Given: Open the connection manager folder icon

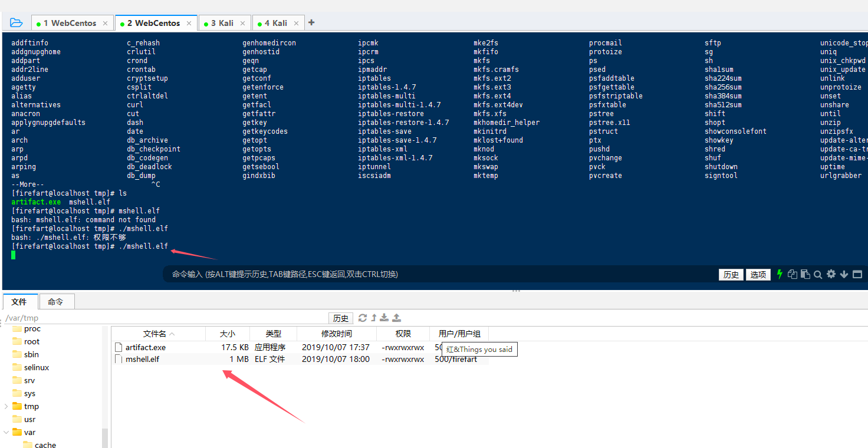Looking at the screenshot, I should pyautogui.click(x=16, y=23).
